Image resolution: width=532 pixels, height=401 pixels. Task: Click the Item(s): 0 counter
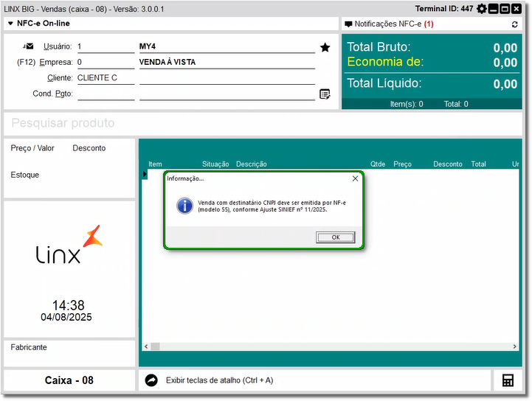point(407,104)
